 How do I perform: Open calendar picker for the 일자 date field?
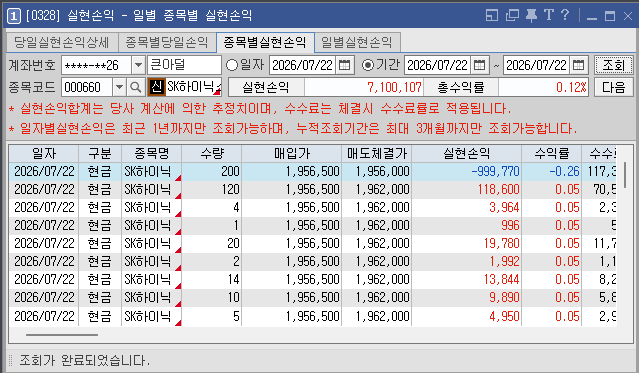(344, 65)
